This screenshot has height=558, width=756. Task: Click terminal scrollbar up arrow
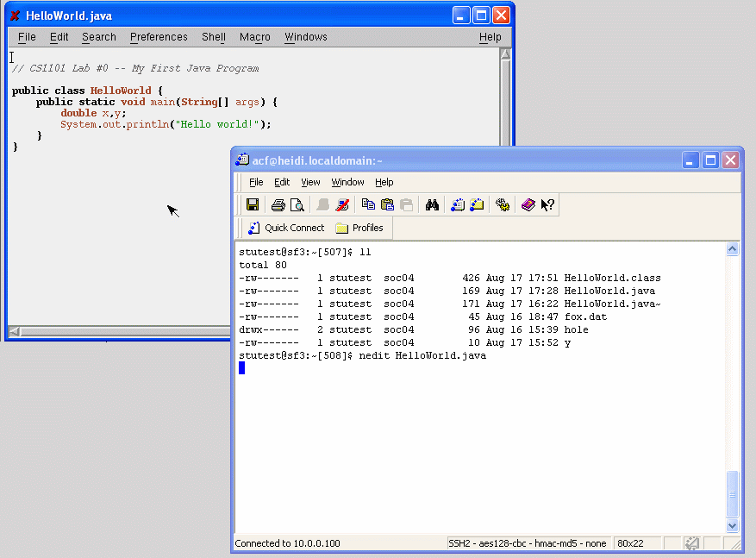coord(732,249)
